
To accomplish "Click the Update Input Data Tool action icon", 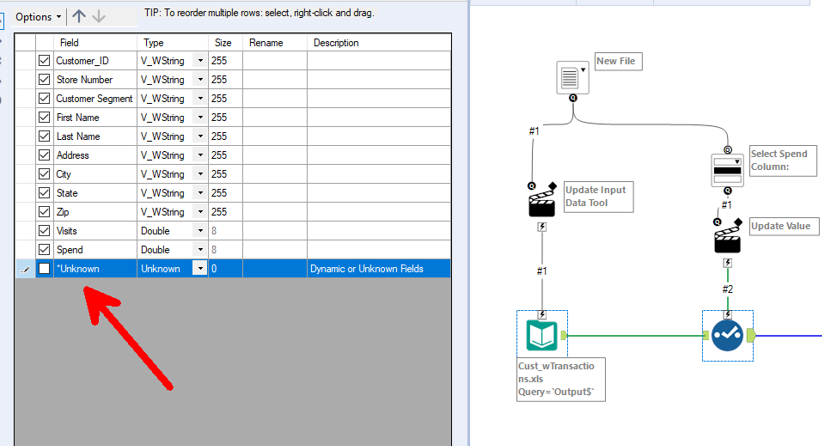I will 542,200.
